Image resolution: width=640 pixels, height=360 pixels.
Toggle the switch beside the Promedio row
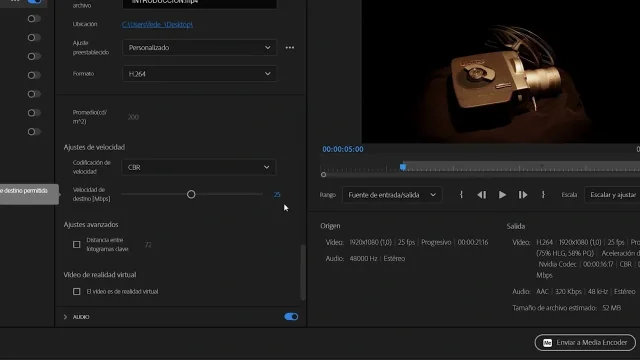[34, 113]
